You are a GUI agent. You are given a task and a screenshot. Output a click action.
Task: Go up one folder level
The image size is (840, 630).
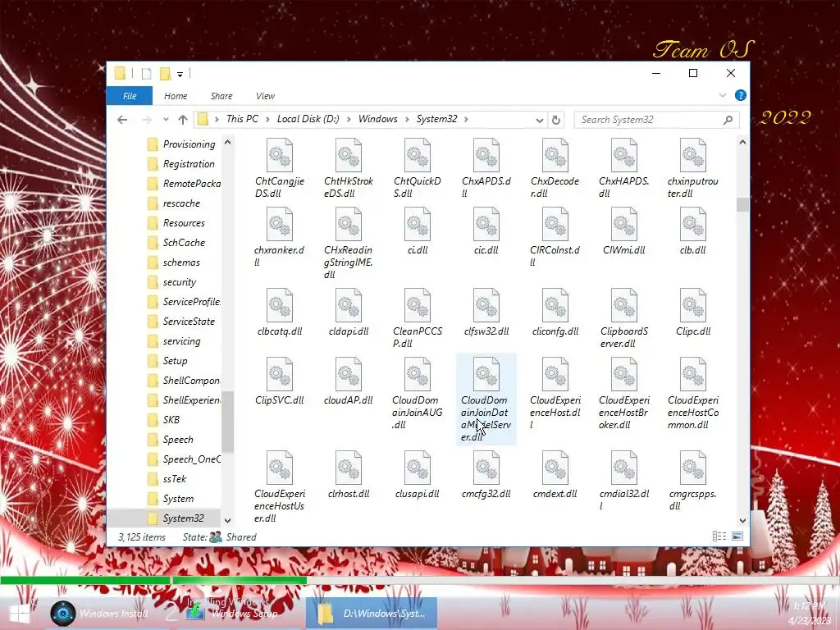183,120
